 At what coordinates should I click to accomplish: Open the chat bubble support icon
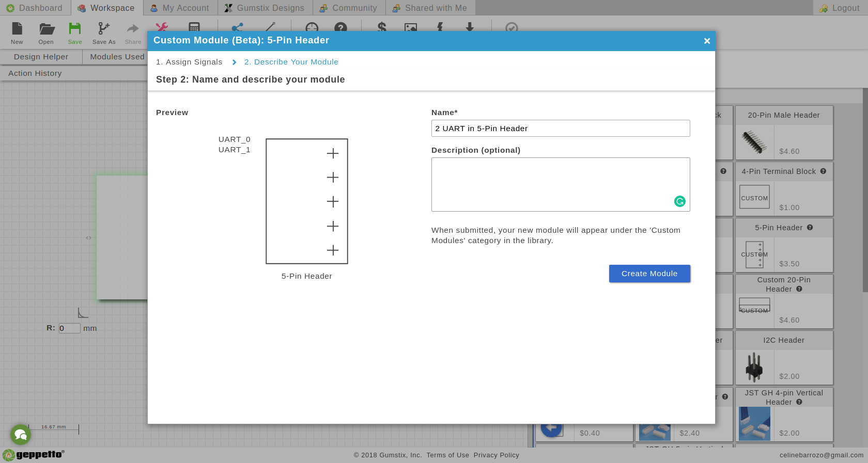21,435
